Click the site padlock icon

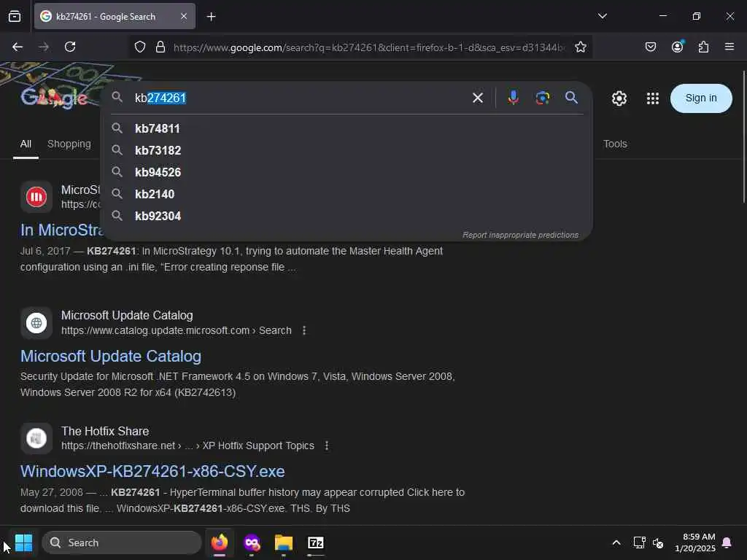pos(160,47)
